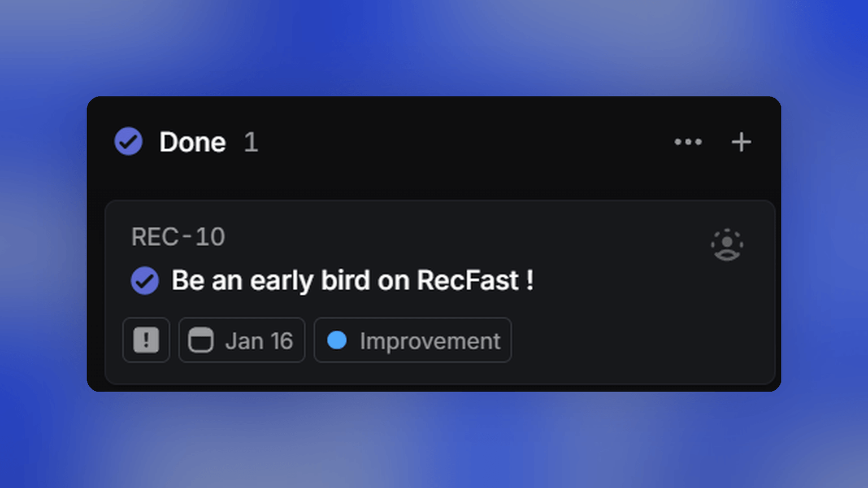Click the blue dot on the Improvement label

click(x=337, y=340)
